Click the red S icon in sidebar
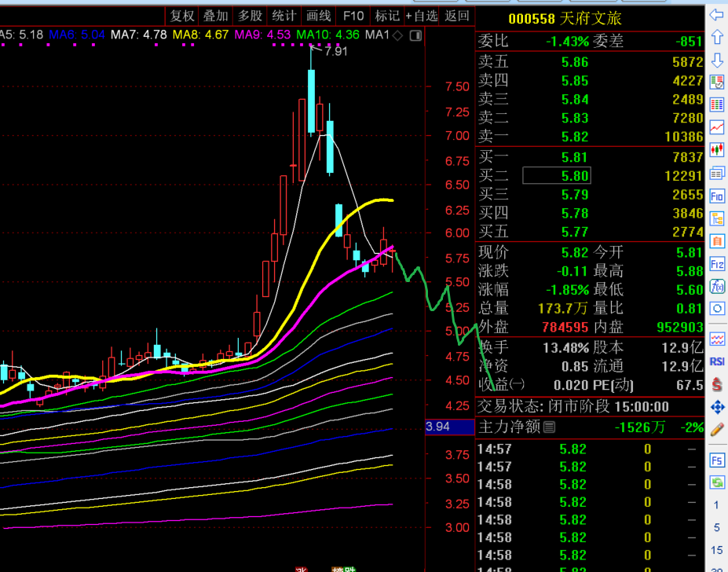Screen dimensions: 728x572 (x=717, y=384)
